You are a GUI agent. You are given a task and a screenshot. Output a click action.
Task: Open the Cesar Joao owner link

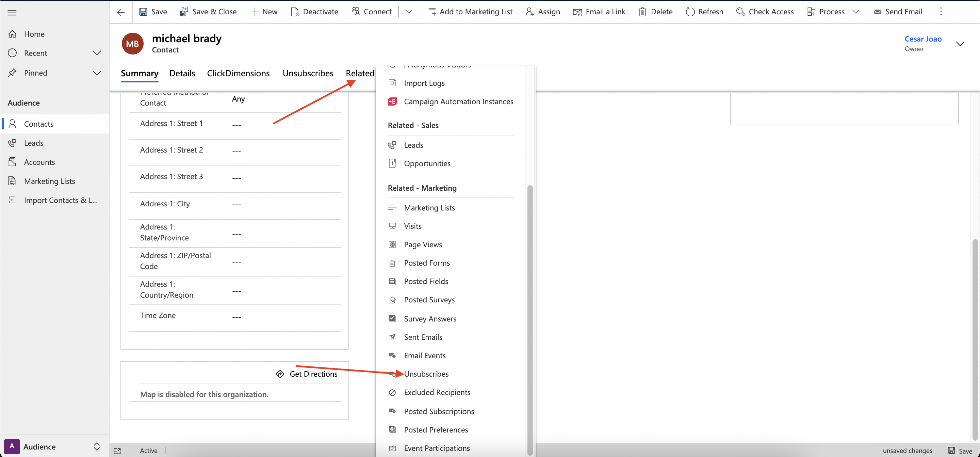(923, 39)
